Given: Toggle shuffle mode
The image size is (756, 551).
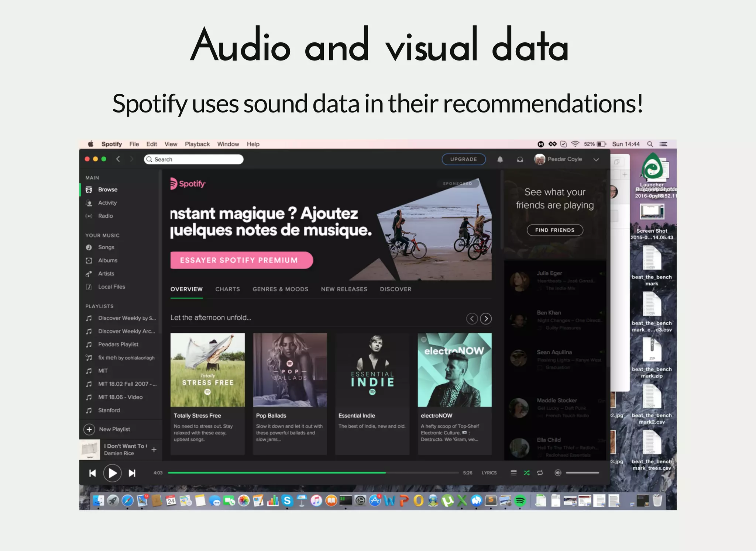Looking at the screenshot, I should coord(527,472).
